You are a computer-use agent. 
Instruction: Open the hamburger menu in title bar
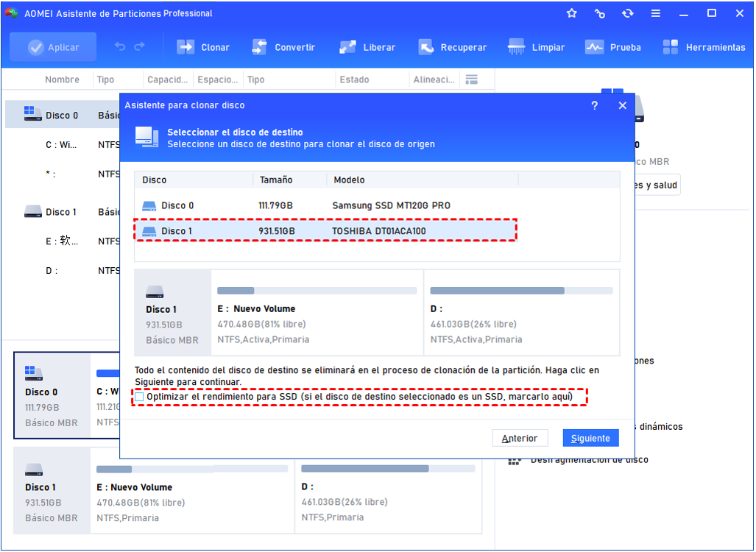655,13
